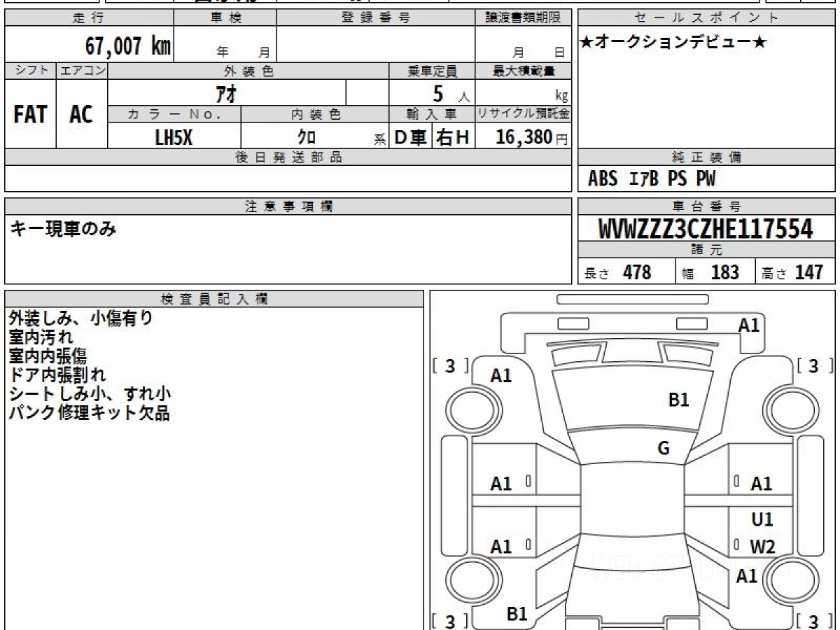
Task: Click the 車台番号 header
Action: 707,206
